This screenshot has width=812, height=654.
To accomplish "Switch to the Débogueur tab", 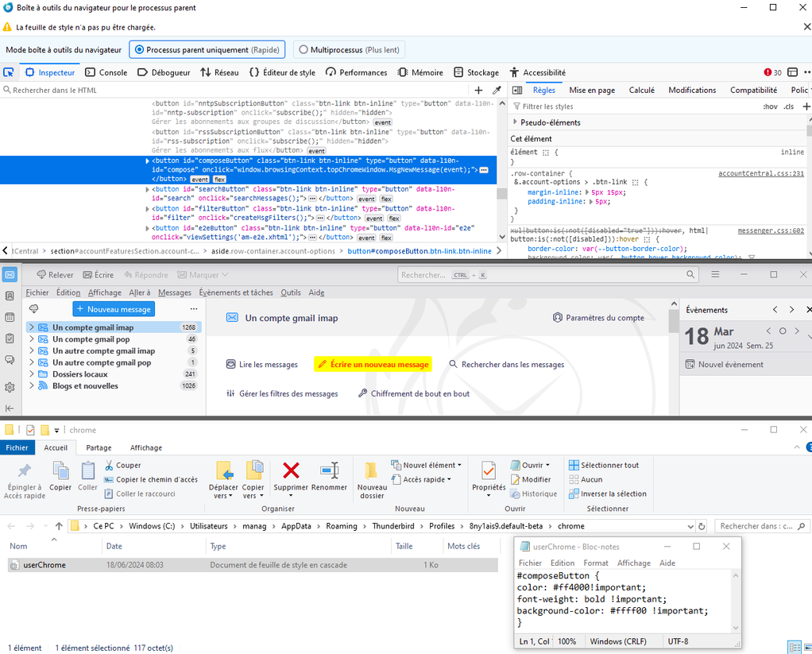I will point(164,72).
